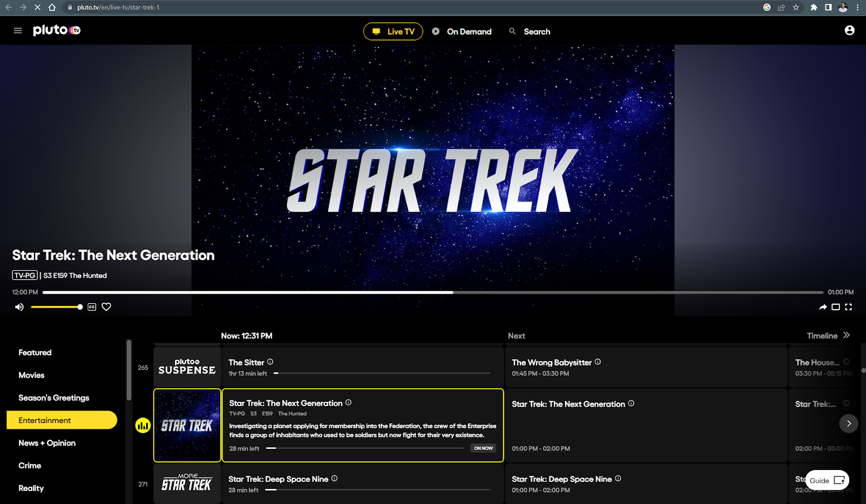Show info for The Wrong Babysitter
Image resolution: width=866 pixels, height=504 pixels.
point(598,362)
